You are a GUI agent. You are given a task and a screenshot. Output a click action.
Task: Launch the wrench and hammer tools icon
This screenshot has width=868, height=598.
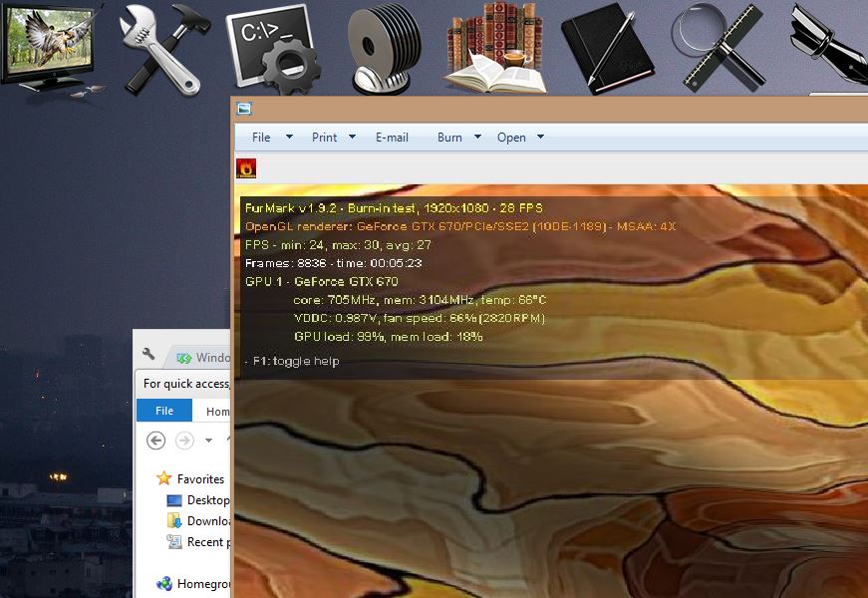164,49
